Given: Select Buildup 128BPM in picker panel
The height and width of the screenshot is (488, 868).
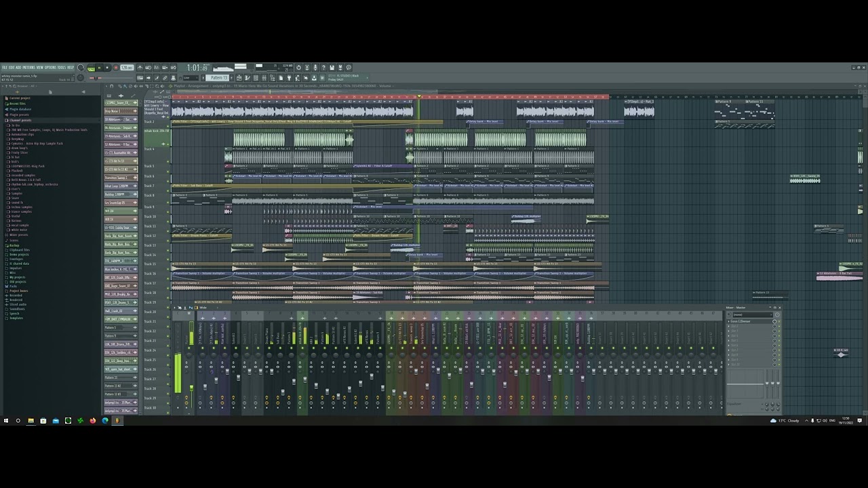Looking at the screenshot, I should (x=121, y=195).
